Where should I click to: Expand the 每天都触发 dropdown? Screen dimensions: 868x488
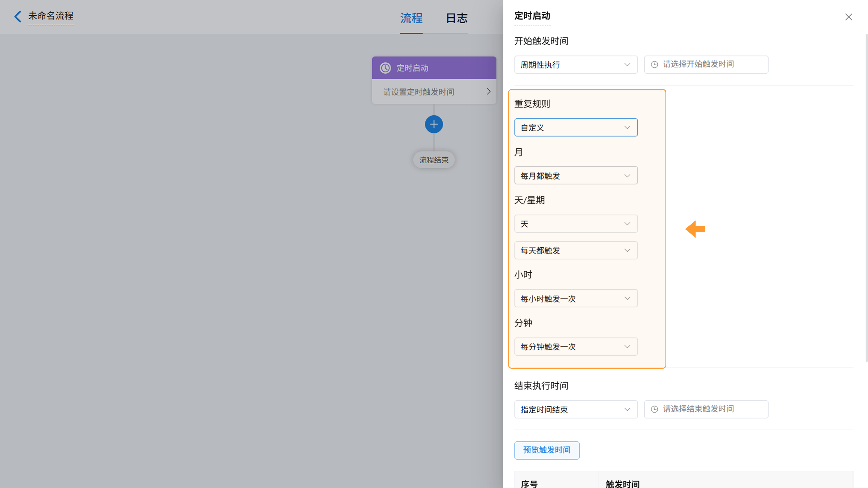[x=576, y=251]
